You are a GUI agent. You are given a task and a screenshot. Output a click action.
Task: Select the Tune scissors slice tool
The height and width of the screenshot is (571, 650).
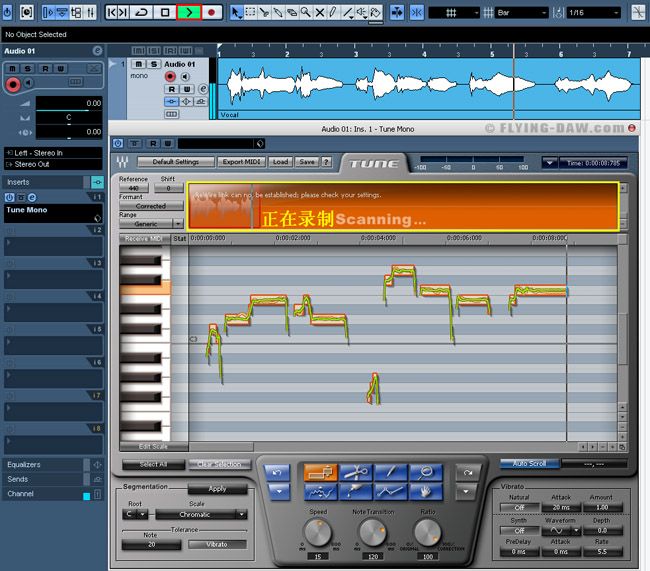pos(355,472)
